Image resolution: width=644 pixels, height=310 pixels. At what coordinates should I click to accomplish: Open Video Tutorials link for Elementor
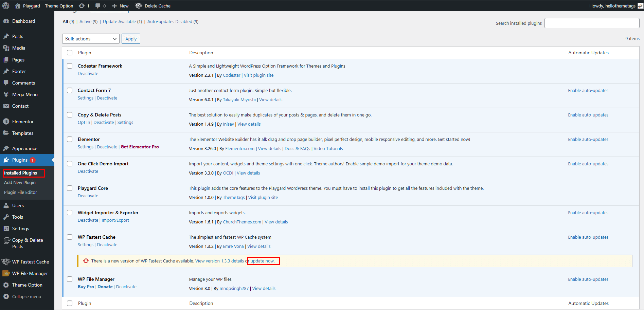[x=328, y=148]
